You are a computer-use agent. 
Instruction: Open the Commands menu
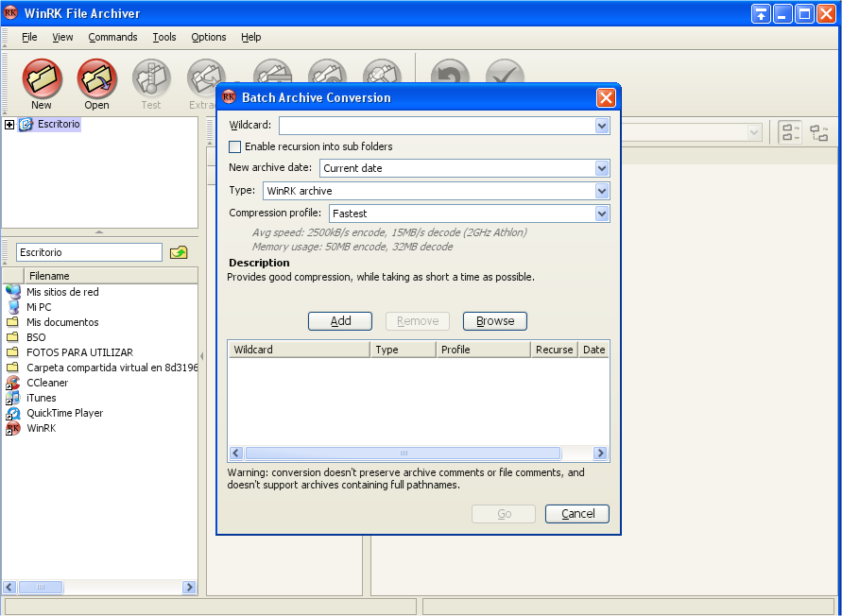point(112,37)
